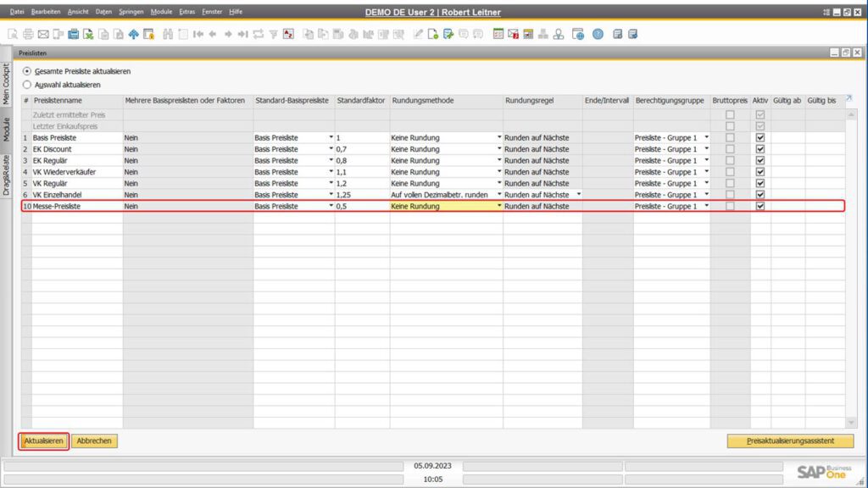Click the Refresh record toolbar icon
Viewport: 868px width, 488px height.
click(x=258, y=34)
